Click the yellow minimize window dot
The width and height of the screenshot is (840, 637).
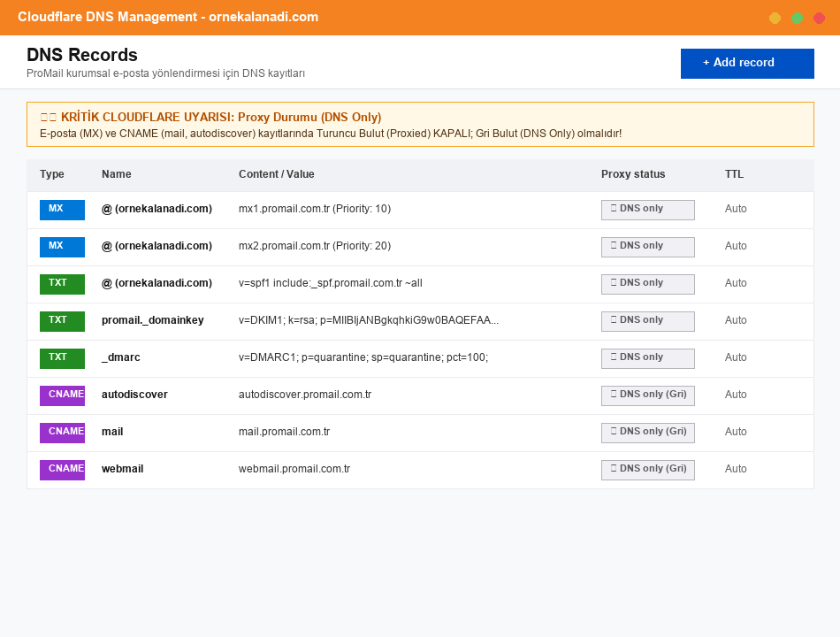(775, 19)
